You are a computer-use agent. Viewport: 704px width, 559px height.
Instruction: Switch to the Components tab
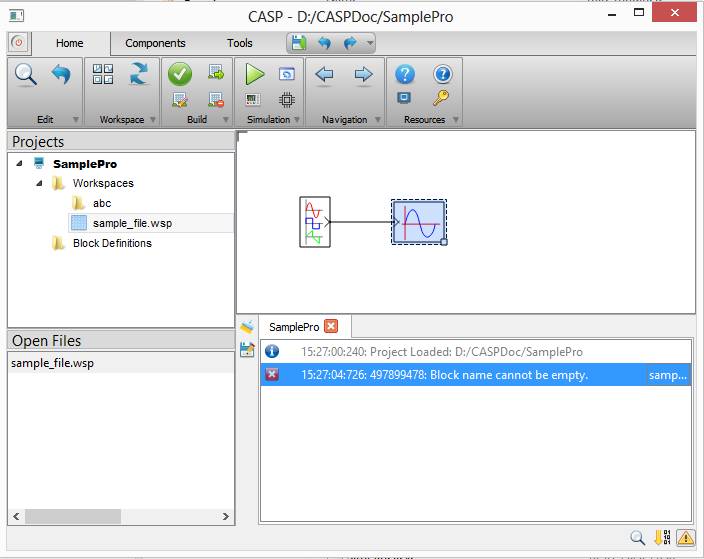[155, 43]
